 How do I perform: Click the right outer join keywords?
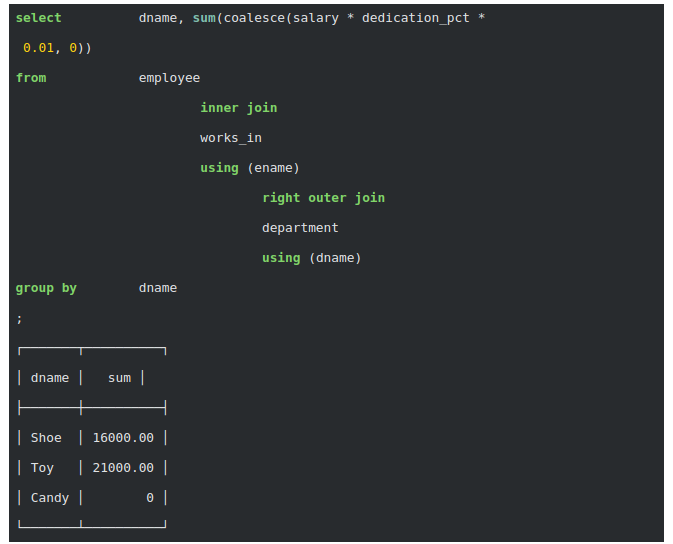tap(323, 198)
